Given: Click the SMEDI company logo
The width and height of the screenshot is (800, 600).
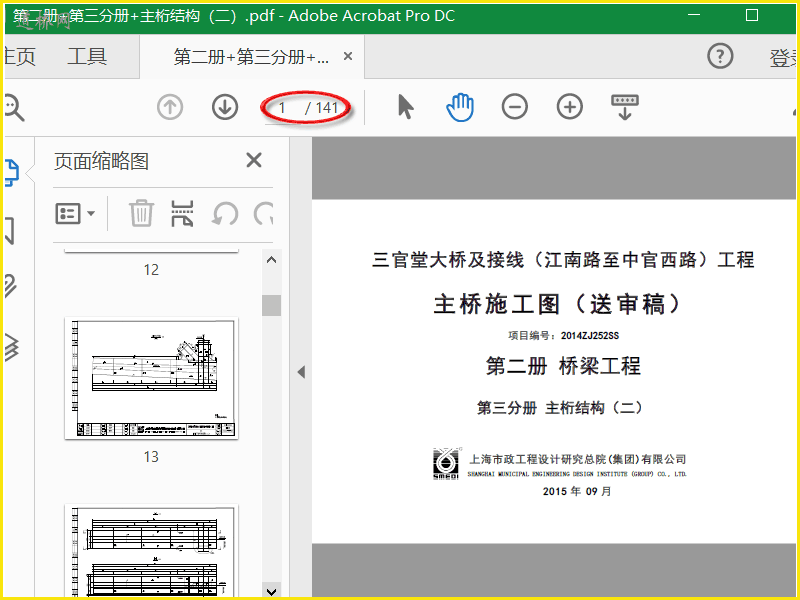Looking at the screenshot, I should coord(446,464).
